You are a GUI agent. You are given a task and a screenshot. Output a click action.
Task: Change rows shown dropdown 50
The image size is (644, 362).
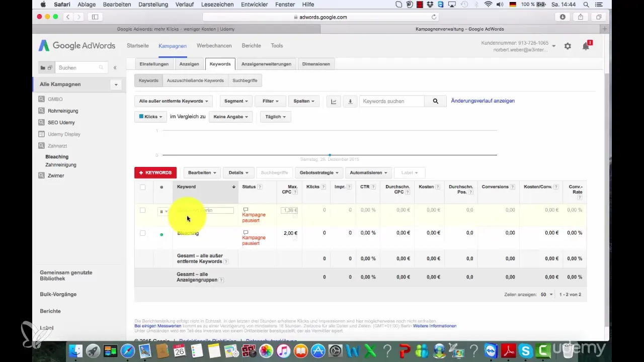(546, 295)
